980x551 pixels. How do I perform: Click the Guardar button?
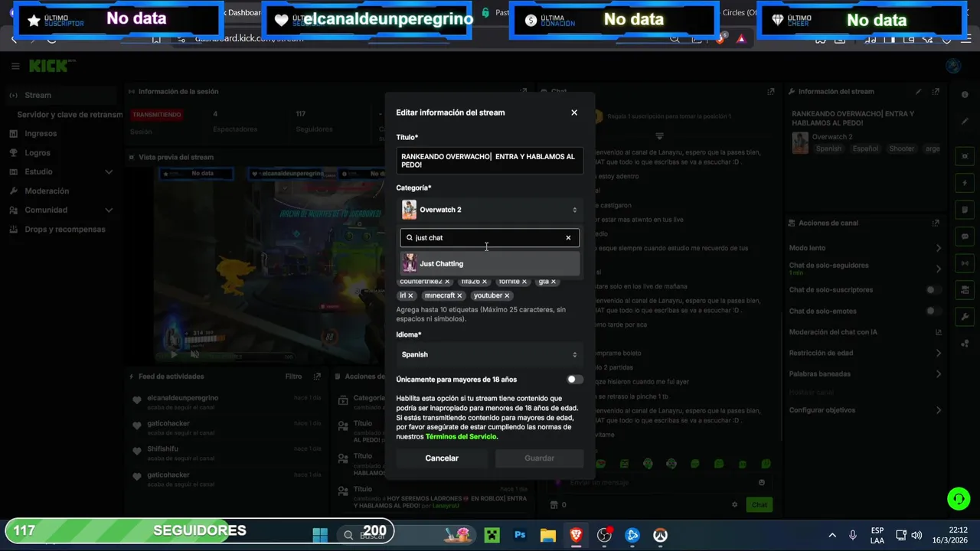(539, 458)
